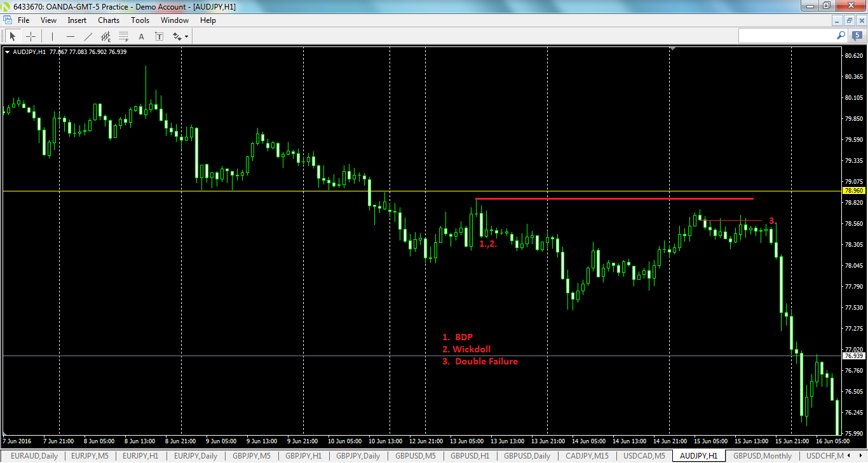The height and width of the screenshot is (463, 868).
Task: Open the Charts menu
Action: tap(108, 20)
